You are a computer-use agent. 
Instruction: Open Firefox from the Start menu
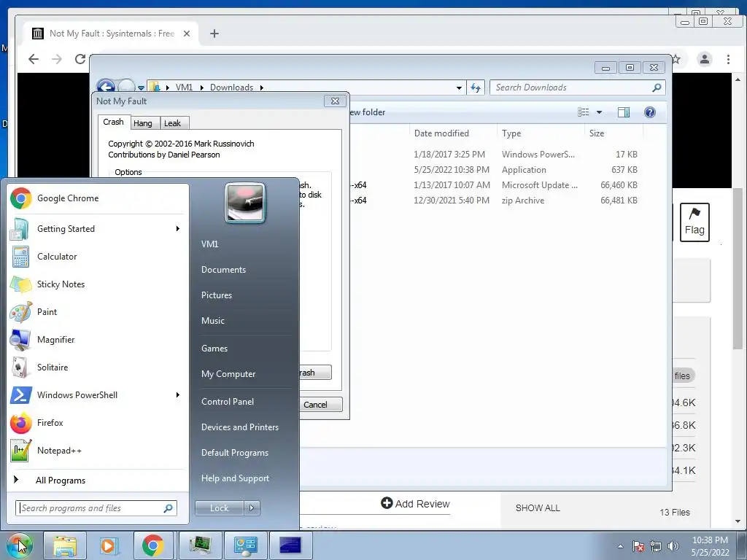(97, 423)
